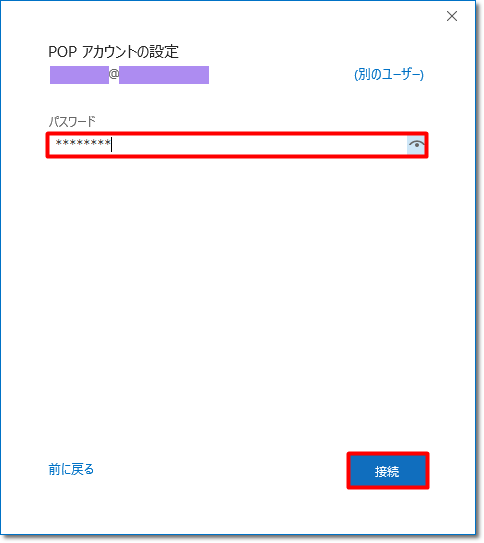Go back via 前に戻る link
This screenshot has width=484, height=543.
pos(71,469)
